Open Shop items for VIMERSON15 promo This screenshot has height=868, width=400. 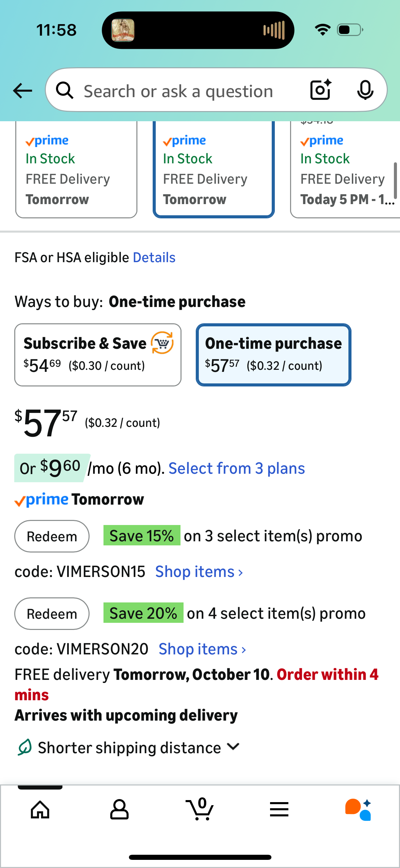(x=199, y=572)
